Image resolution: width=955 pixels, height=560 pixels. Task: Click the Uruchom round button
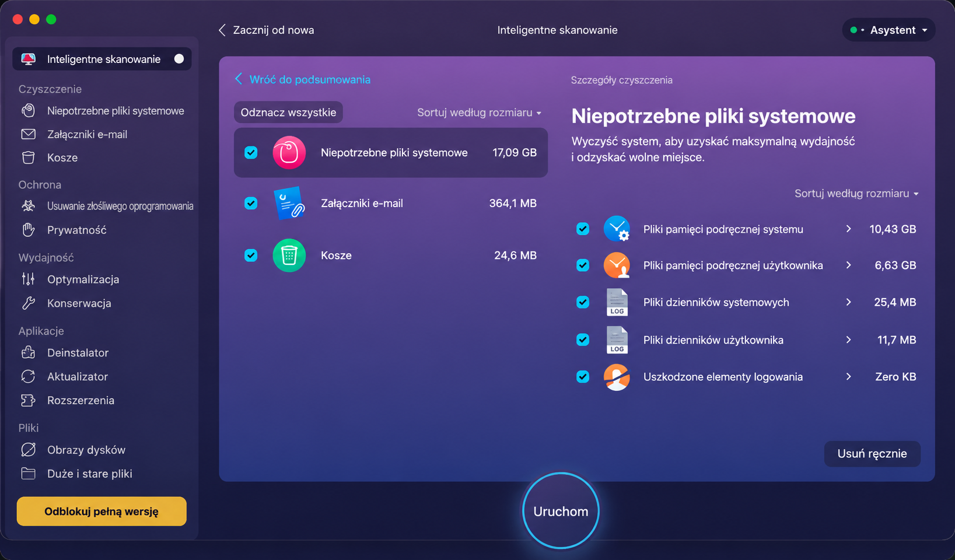click(561, 511)
